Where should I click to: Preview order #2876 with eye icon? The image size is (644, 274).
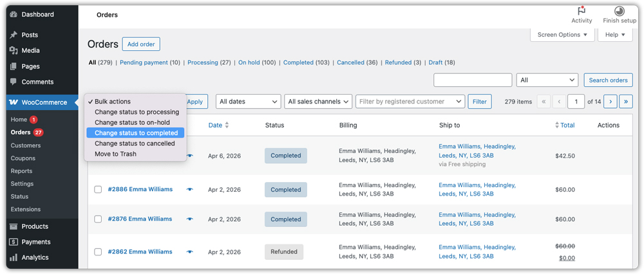[x=190, y=219]
